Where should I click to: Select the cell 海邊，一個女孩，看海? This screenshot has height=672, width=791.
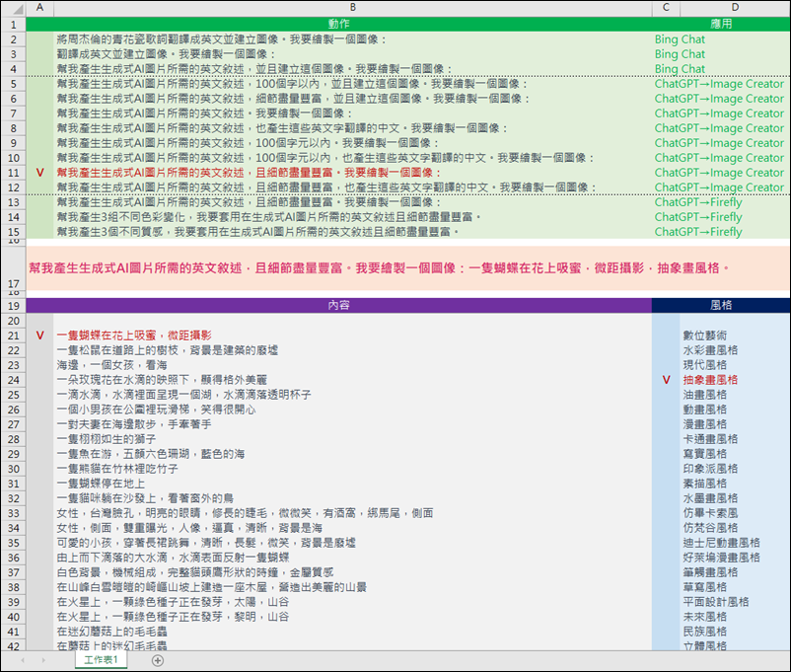[x=353, y=365]
